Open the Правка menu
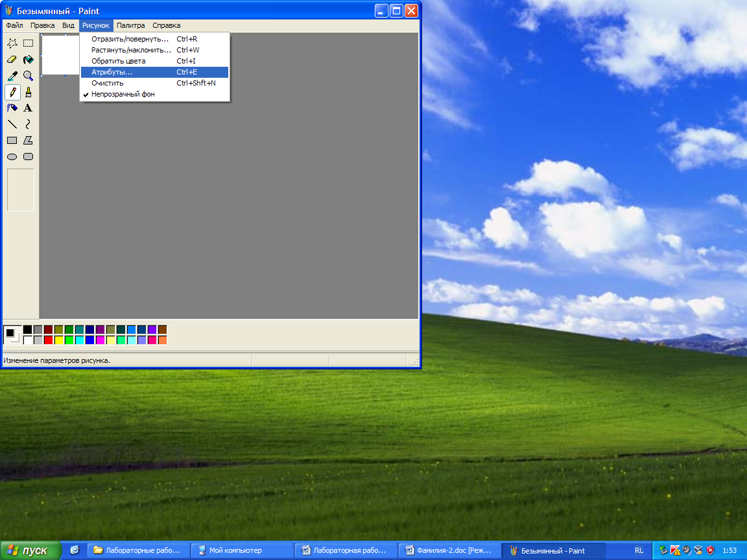This screenshot has height=560, width=747. tap(42, 25)
